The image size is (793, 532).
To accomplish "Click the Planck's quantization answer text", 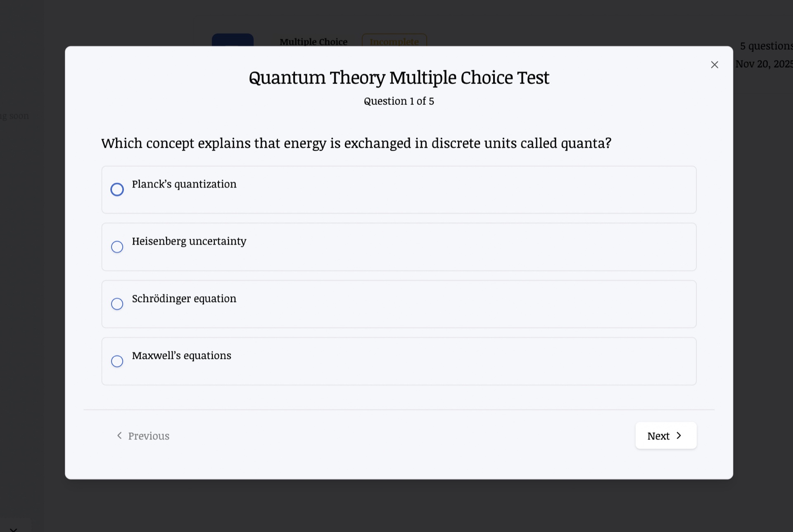I will point(184,184).
